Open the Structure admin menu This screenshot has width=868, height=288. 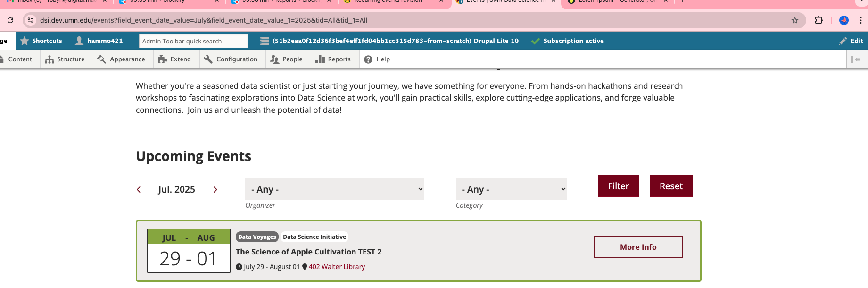(x=65, y=59)
